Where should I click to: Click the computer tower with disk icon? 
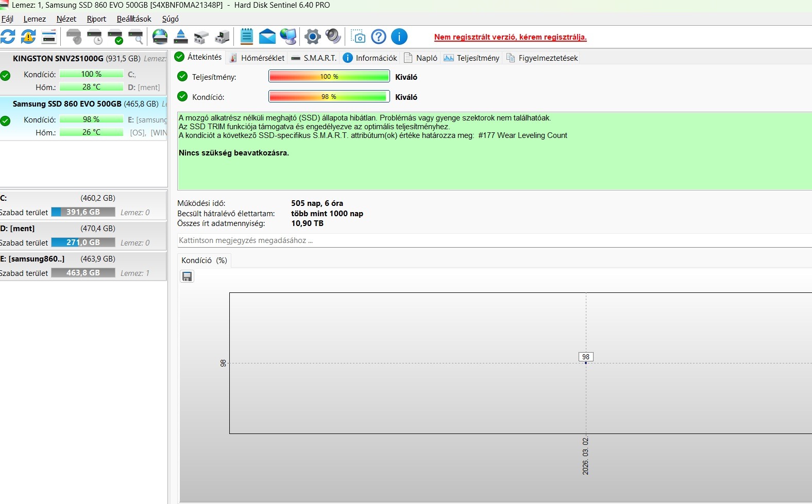[x=222, y=37]
